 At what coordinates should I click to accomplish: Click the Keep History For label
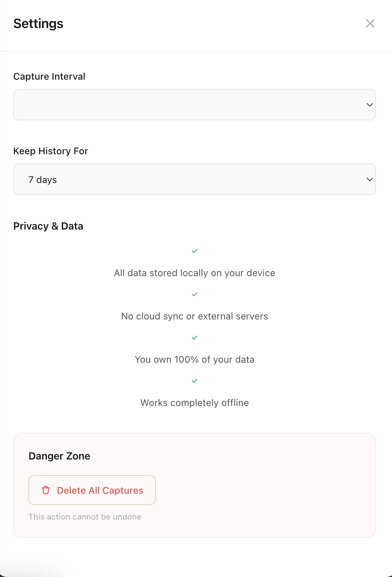coord(51,151)
